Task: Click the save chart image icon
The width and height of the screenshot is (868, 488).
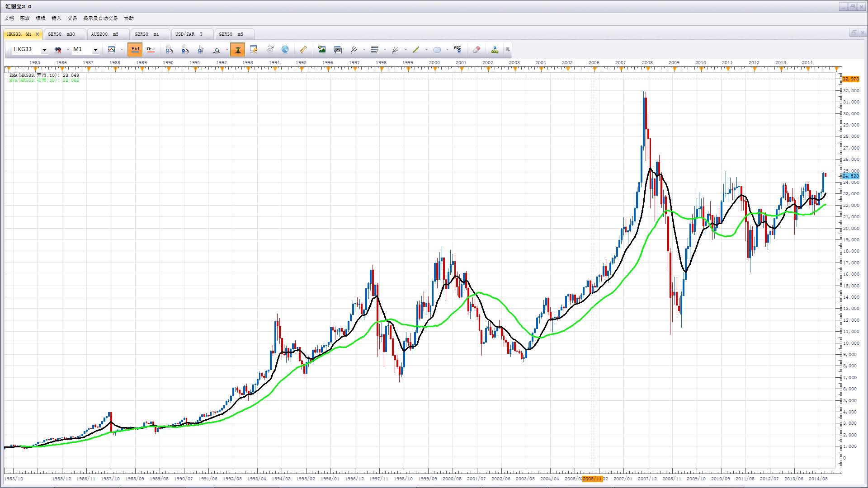Action: click(x=322, y=50)
